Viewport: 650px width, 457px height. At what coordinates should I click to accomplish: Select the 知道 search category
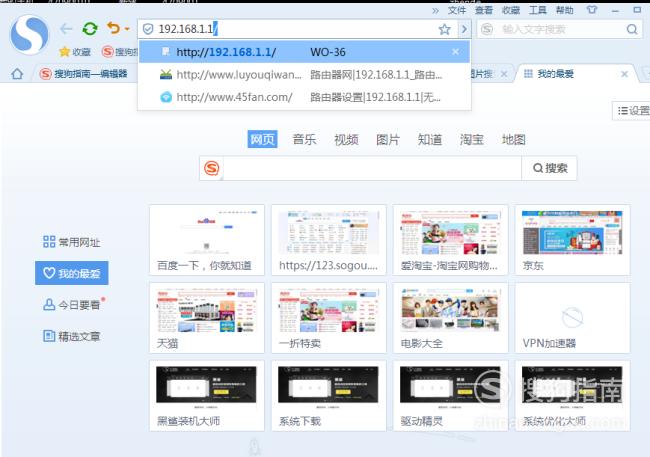click(430, 139)
